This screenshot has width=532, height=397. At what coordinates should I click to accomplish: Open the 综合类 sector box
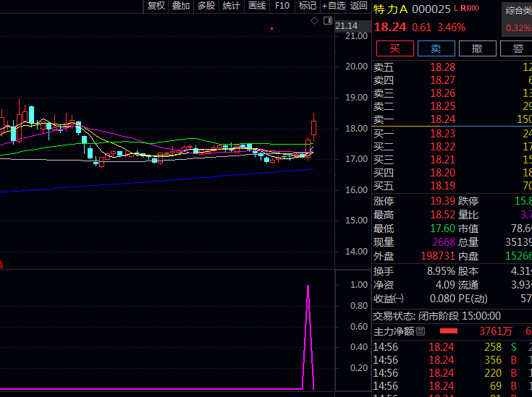pos(517,20)
